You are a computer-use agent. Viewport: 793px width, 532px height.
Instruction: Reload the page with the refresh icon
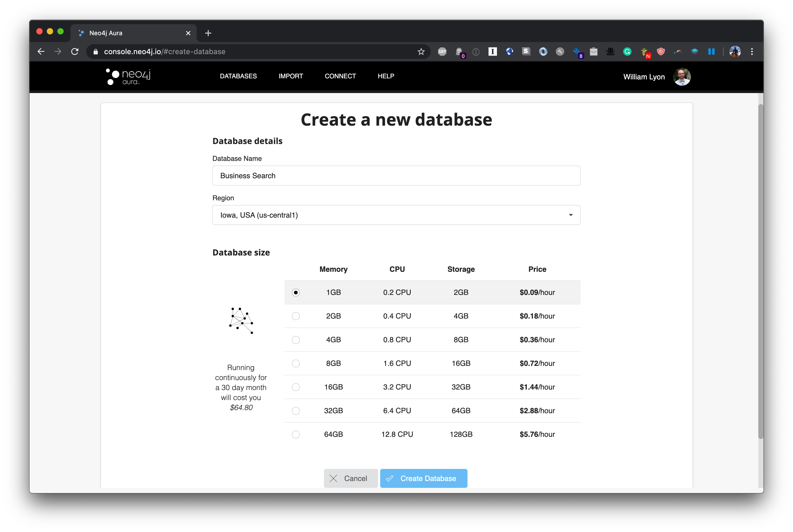[x=75, y=52]
